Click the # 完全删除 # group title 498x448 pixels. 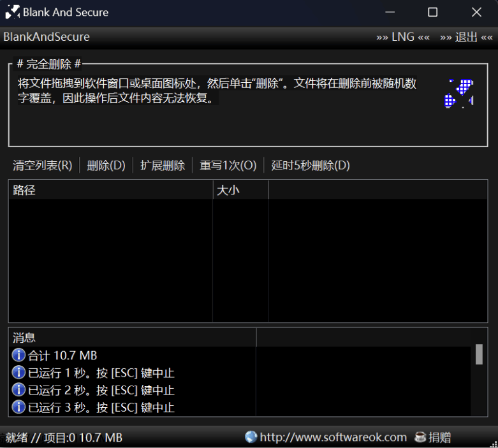(49, 64)
